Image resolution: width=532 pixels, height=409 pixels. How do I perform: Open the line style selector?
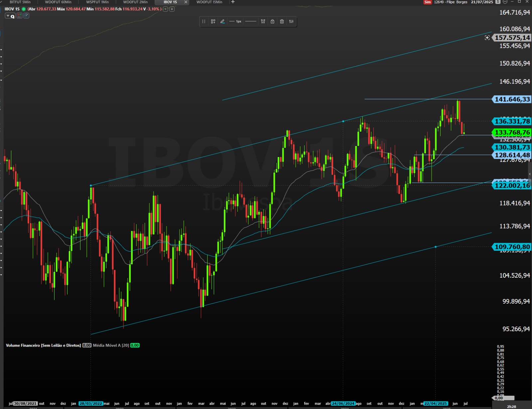coord(251,21)
